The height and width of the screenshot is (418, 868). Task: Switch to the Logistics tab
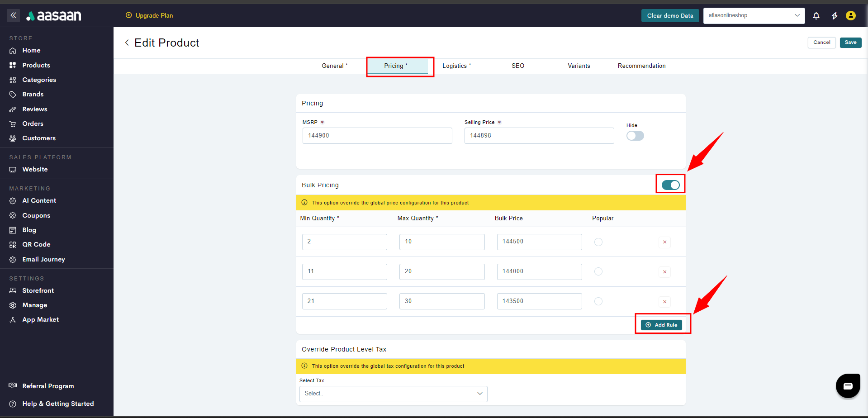click(x=456, y=66)
